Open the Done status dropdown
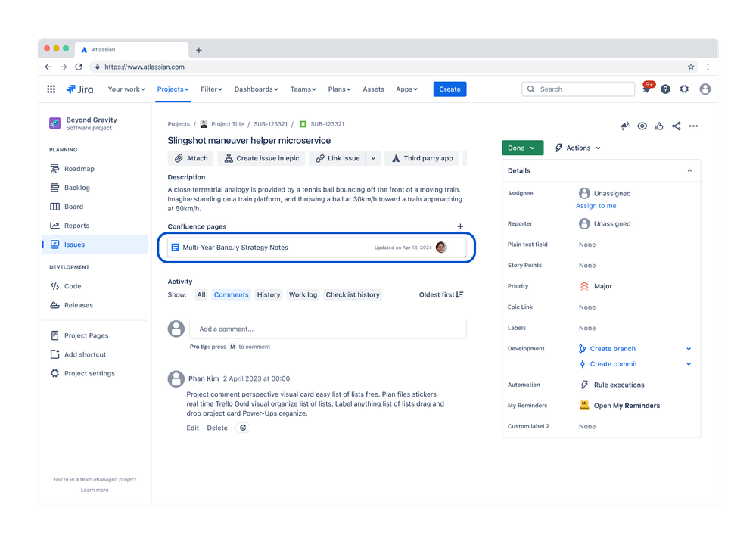This screenshot has height=542, width=756. [522, 148]
